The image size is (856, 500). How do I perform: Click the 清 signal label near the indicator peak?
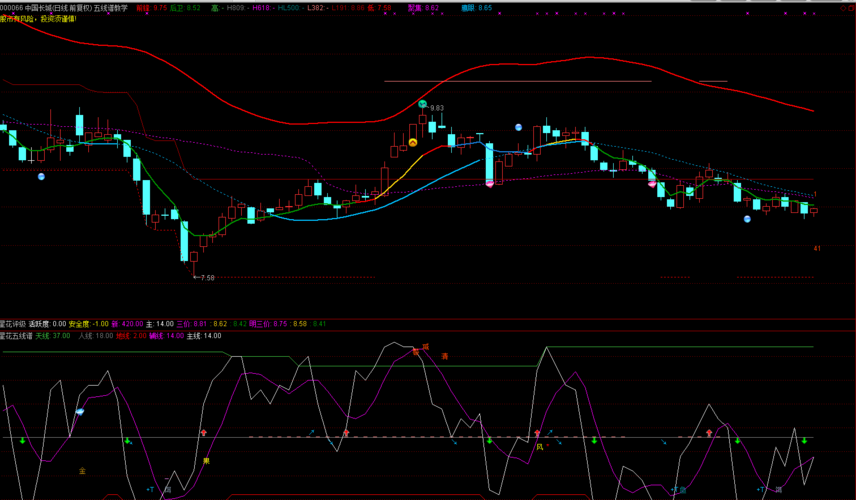click(x=445, y=356)
